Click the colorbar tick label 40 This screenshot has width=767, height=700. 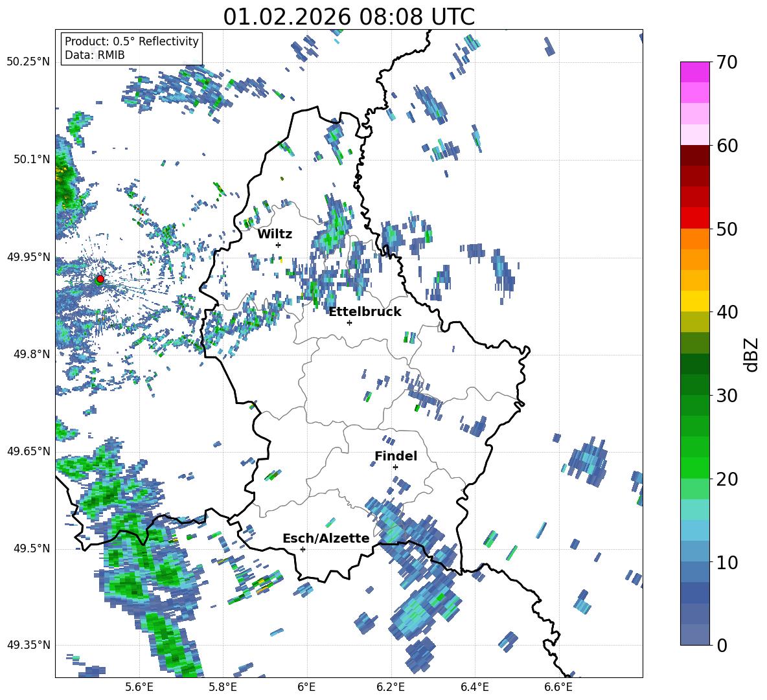pos(727,312)
